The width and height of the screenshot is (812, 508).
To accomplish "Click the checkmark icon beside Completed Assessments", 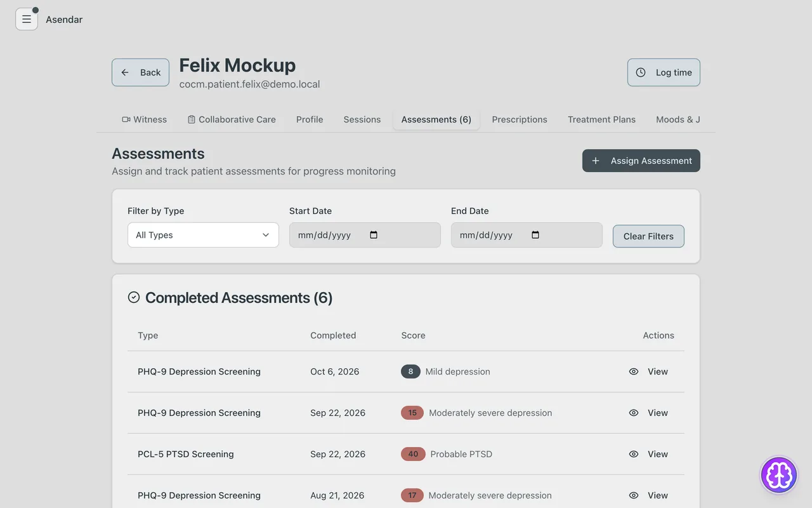I will [x=134, y=297].
